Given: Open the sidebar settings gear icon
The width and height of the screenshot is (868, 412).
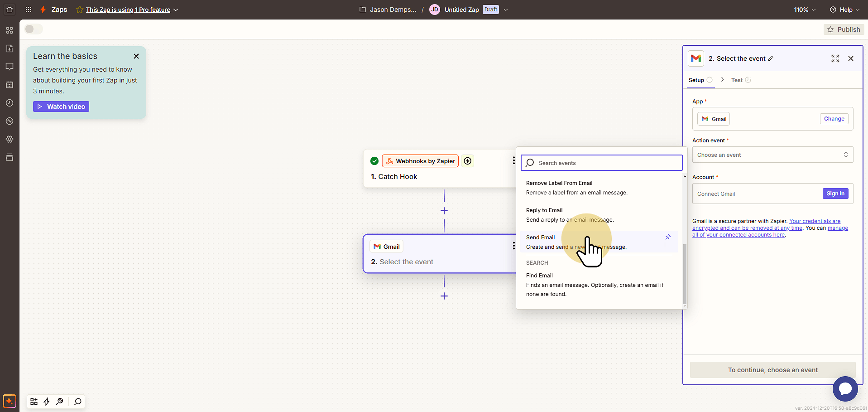Looking at the screenshot, I should pos(10,139).
